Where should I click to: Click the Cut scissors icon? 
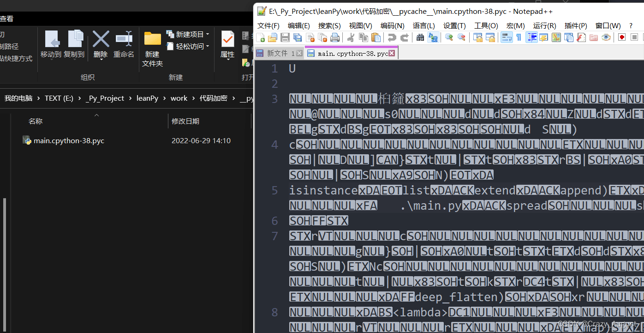[x=351, y=37]
